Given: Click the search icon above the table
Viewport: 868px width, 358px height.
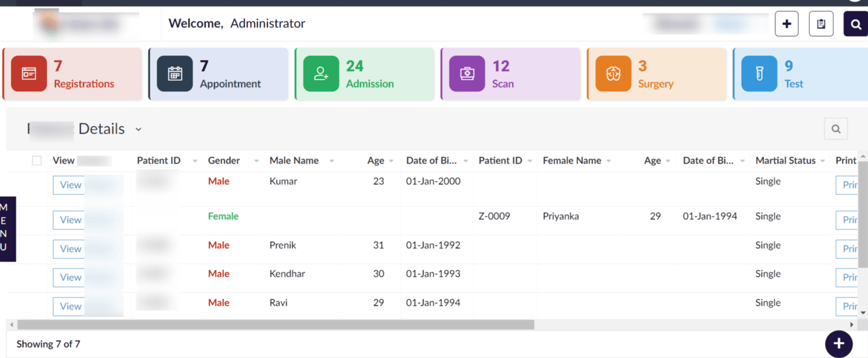Looking at the screenshot, I should (835, 129).
